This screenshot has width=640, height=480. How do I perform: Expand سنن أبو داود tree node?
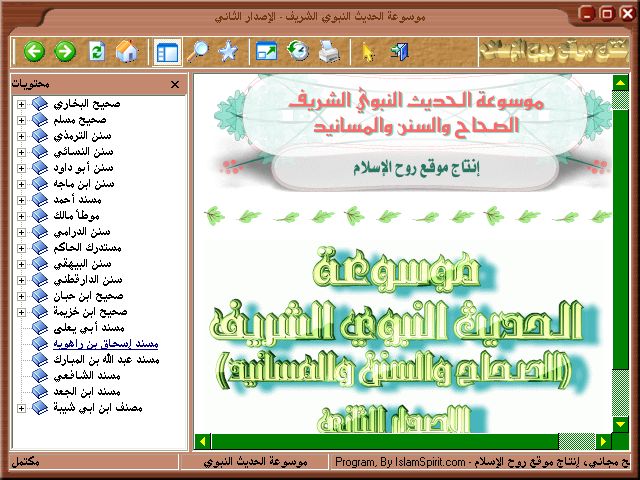click(x=21, y=168)
